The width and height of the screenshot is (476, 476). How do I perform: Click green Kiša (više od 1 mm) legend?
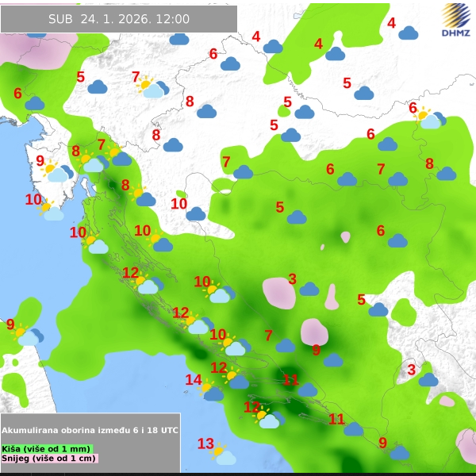click(x=48, y=449)
